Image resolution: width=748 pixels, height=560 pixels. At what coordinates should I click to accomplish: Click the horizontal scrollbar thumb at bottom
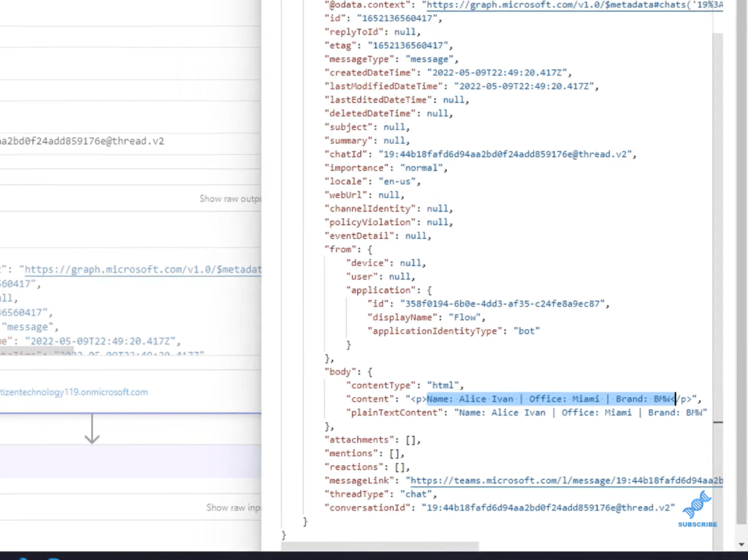[x=380, y=546]
